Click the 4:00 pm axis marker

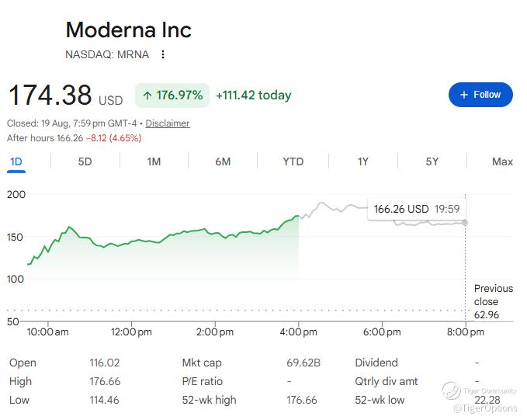pos(299,332)
